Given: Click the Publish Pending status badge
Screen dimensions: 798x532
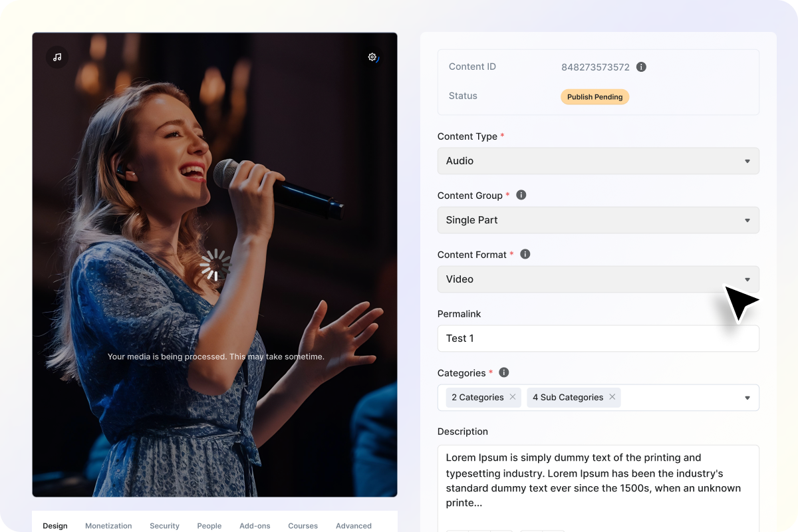Looking at the screenshot, I should click(x=595, y=97).
